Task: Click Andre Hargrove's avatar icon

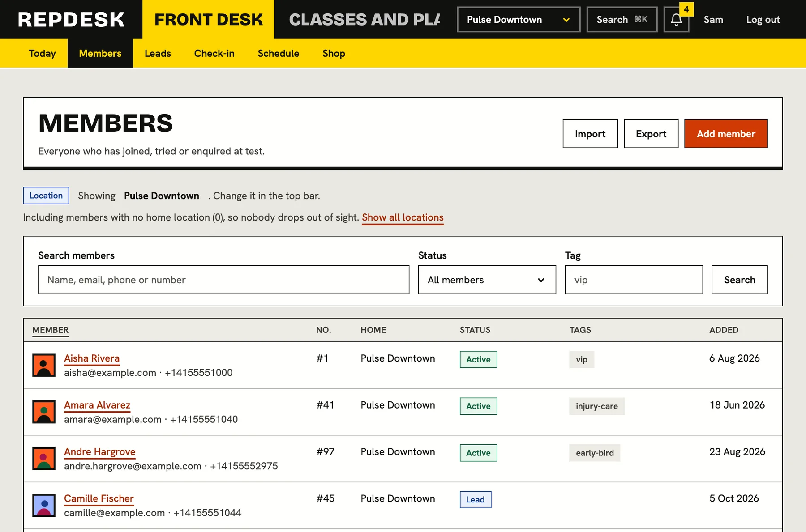Action: [44, 459]
